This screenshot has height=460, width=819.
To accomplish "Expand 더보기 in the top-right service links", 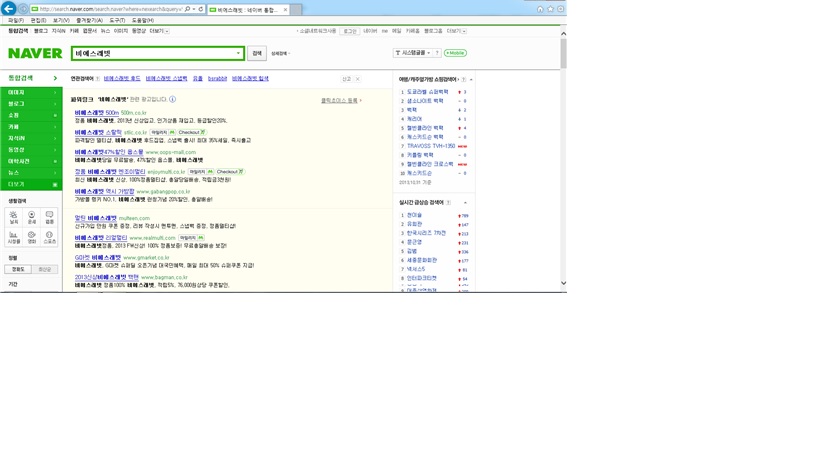I will click(x=457, y=31).
